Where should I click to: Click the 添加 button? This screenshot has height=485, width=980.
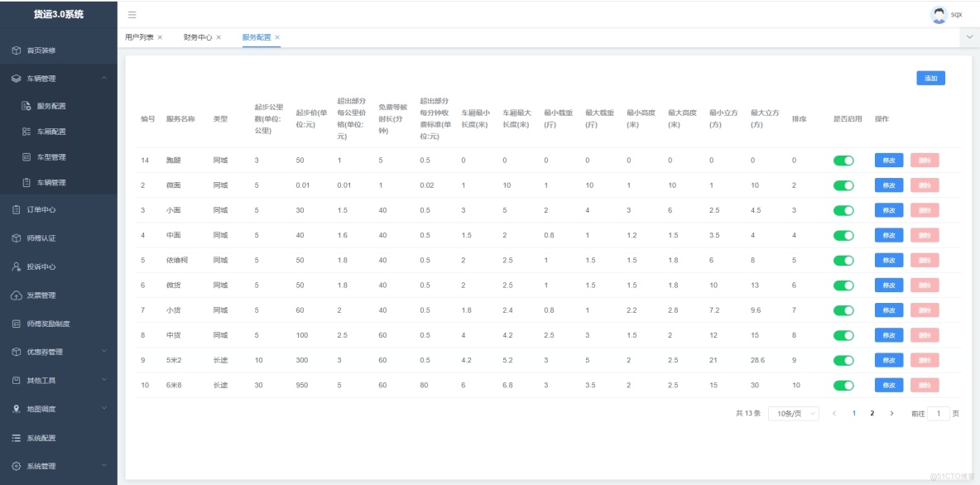930,78
